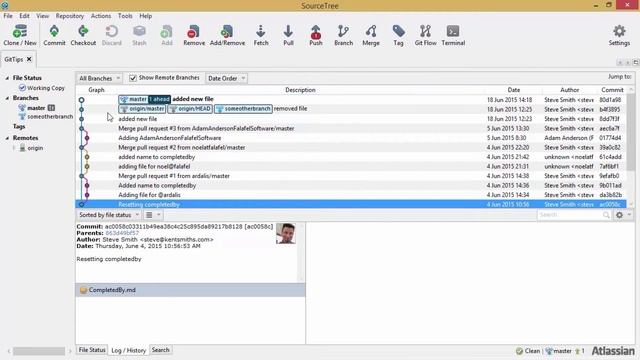Image resolution: width=640 pixels, height=360 pixels.
Task: Open the All Branches dropdown
Action: [x=99, y=78]
